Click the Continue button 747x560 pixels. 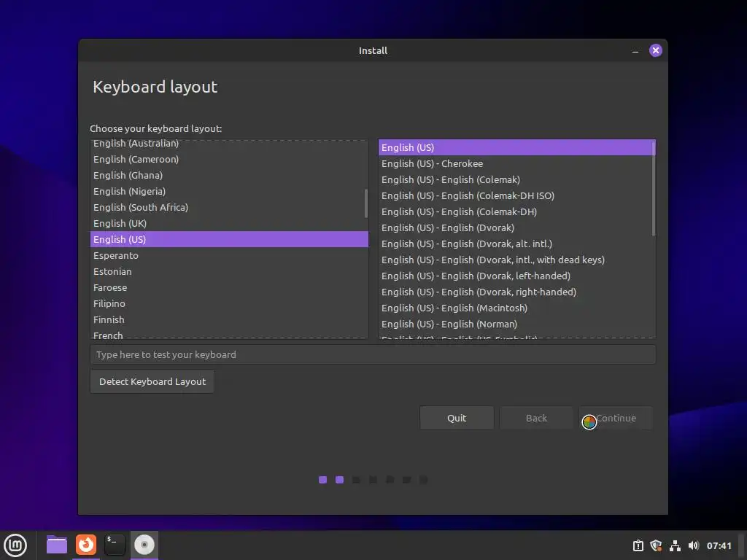point(616,418)
